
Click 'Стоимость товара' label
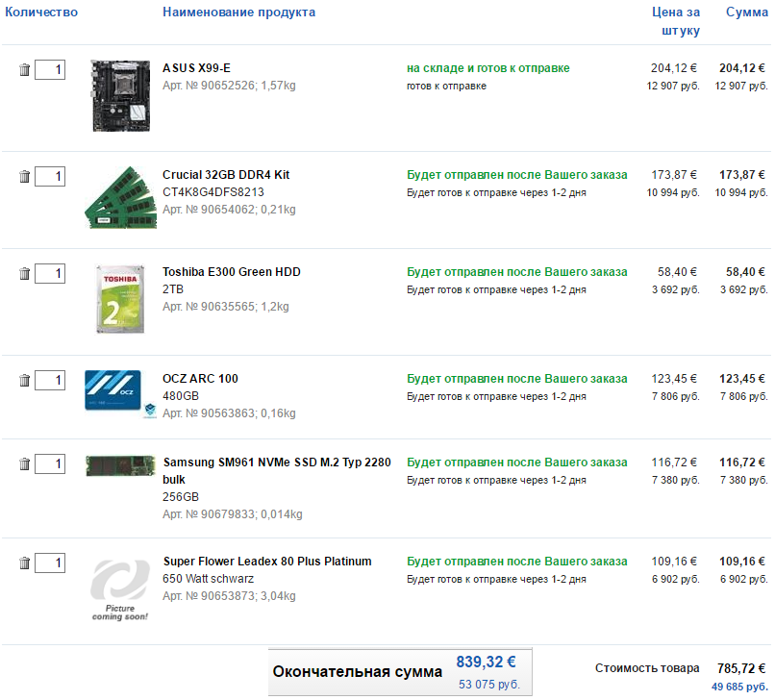point(647,668)
